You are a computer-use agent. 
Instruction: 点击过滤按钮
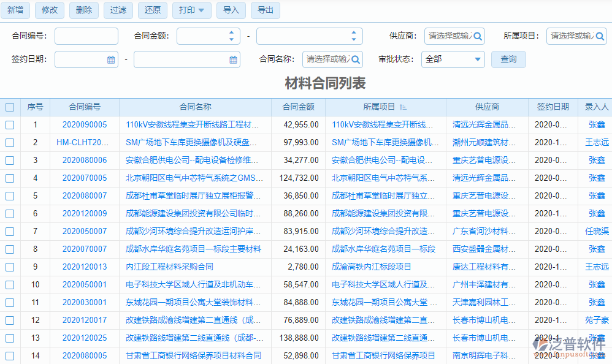[118, 10]
